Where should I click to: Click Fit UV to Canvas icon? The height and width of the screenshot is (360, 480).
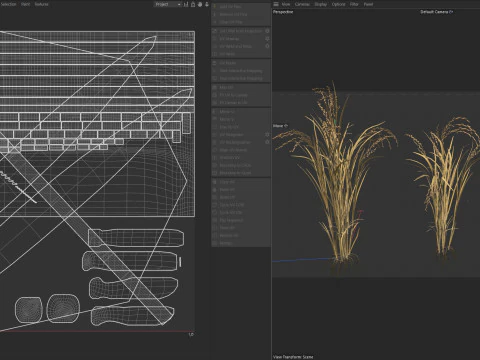pyautogui.click(x=215, y=95)
